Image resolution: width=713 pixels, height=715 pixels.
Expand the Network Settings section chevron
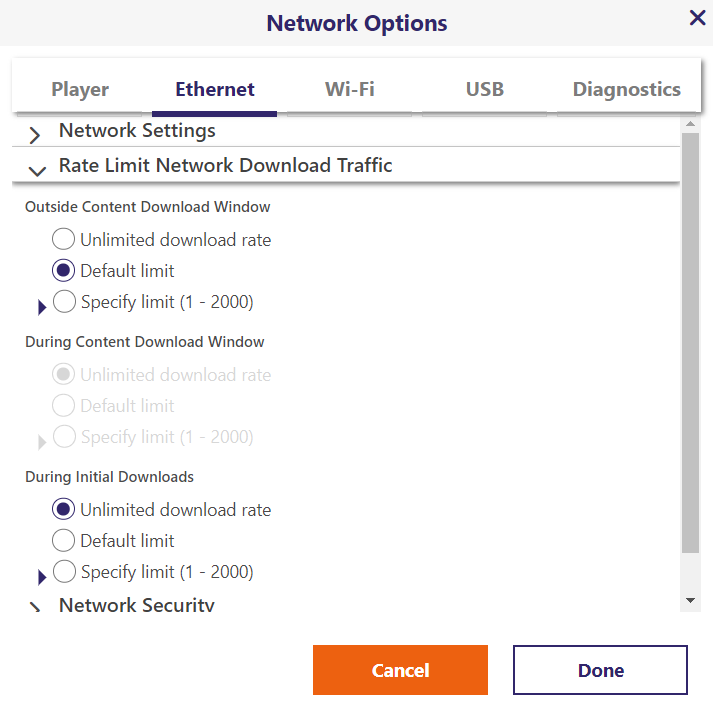tap(36, 134)
